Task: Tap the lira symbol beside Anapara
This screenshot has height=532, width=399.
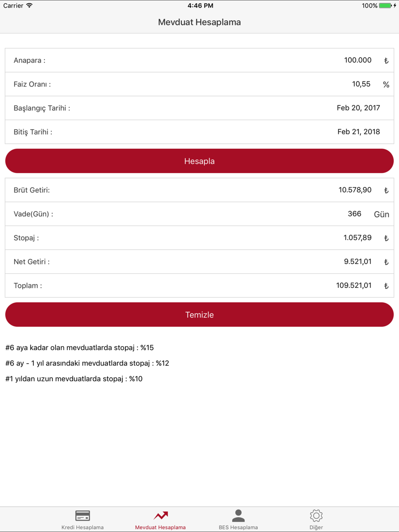Action: point(386,61)
